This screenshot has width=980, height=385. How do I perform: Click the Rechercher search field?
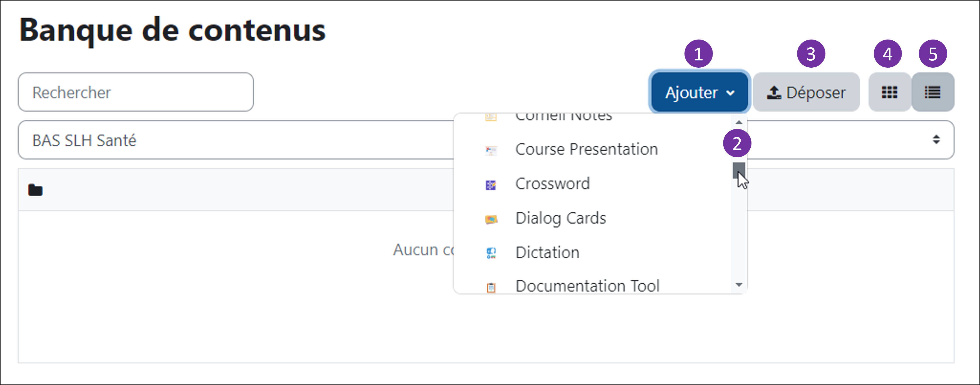coord(135,92)
